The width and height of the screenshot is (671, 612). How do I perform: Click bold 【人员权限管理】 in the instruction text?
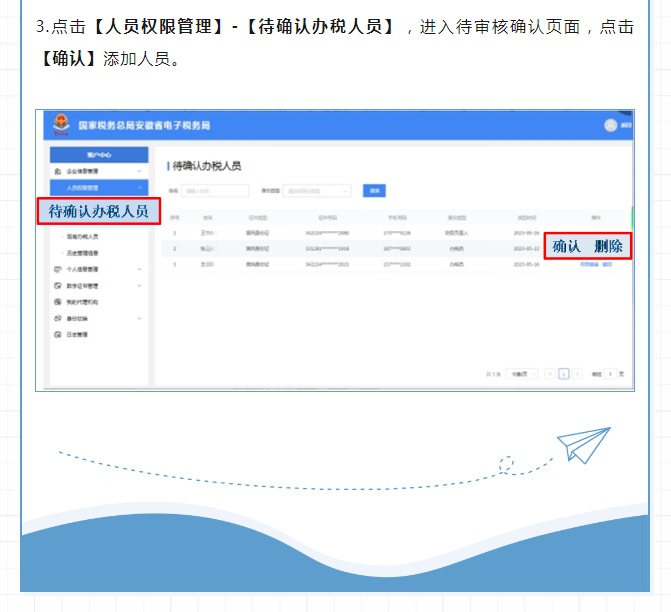point(158,27)
